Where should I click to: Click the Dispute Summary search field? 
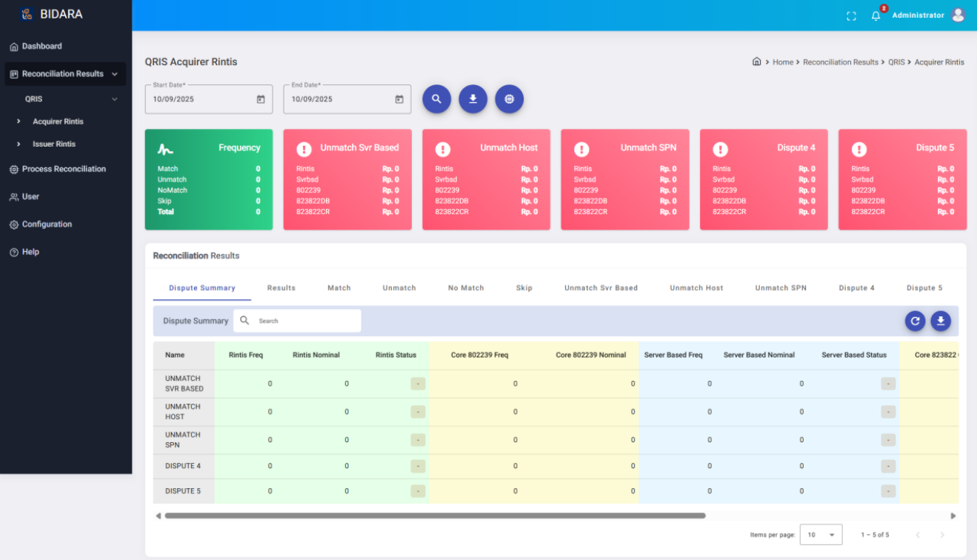(305, 321)
